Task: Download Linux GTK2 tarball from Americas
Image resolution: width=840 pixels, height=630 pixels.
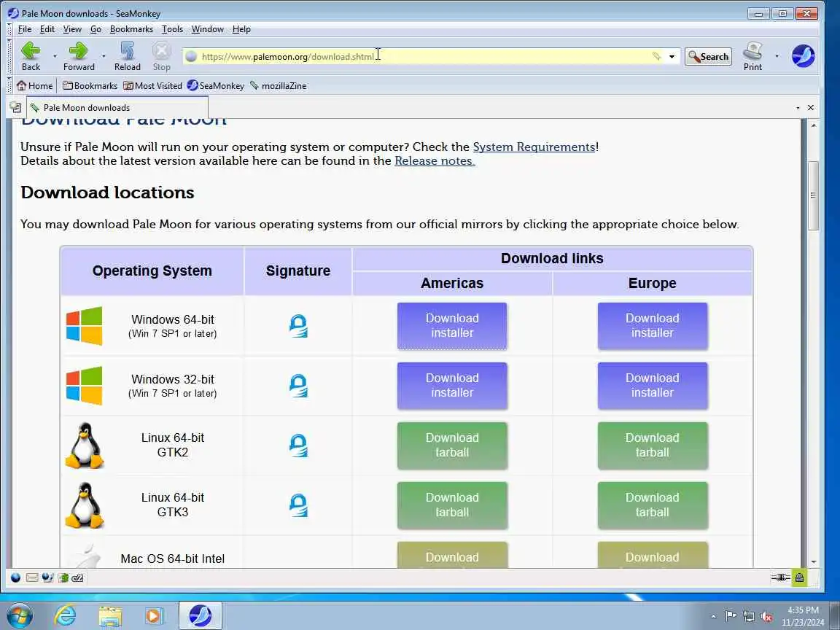Action: [x=452, y=446]
